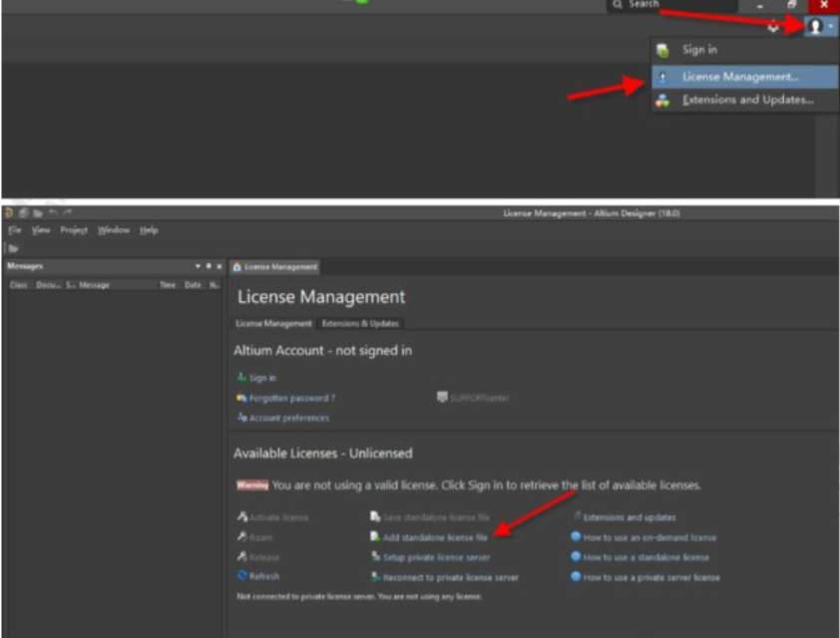Open the File menu
This screenshot has width=840, height=638.
pyautogui.click(x=14, y=230)
